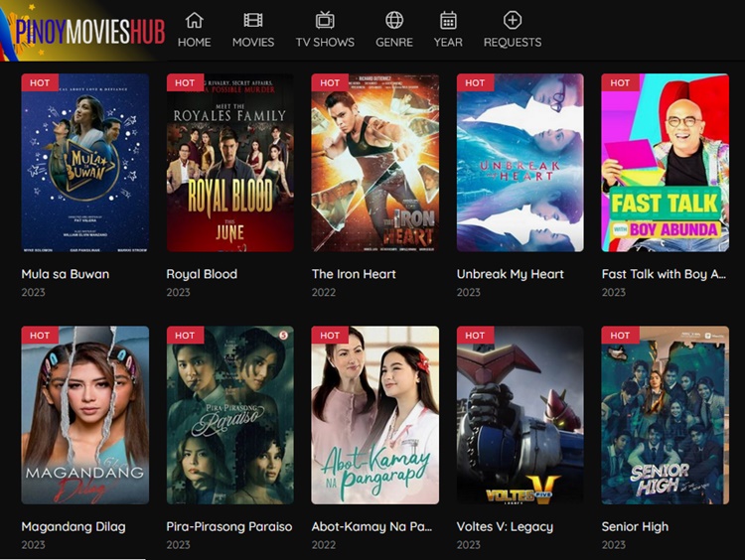This screenshot has height=560, width=745.
Task: Click the HOT badge on Fast Talk poster
Action: (x=620, y=82)
